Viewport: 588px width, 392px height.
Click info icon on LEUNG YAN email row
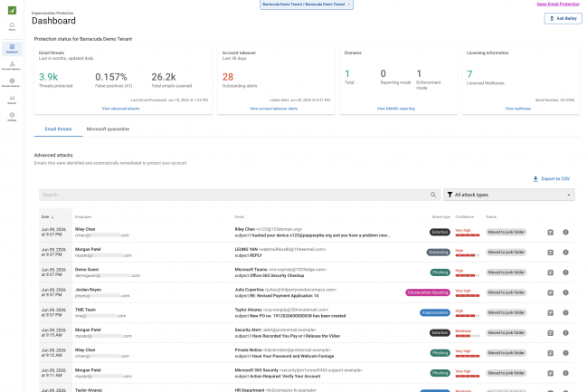565,253
